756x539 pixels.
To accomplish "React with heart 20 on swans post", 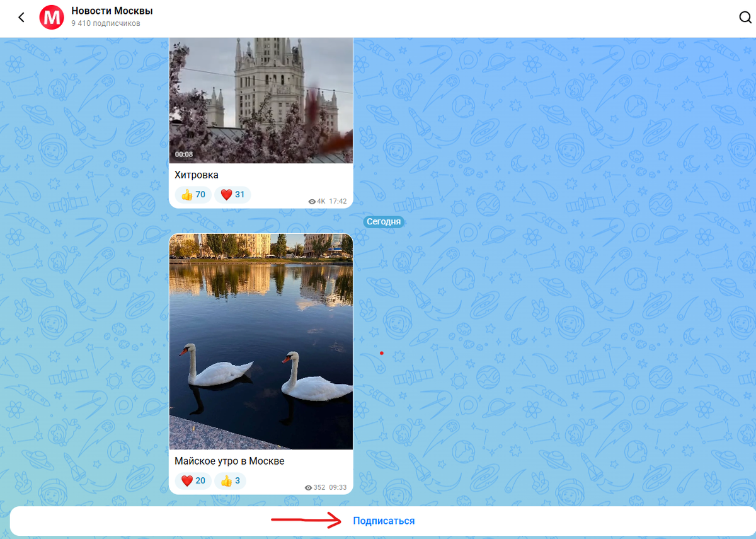I will pos(193,480).
